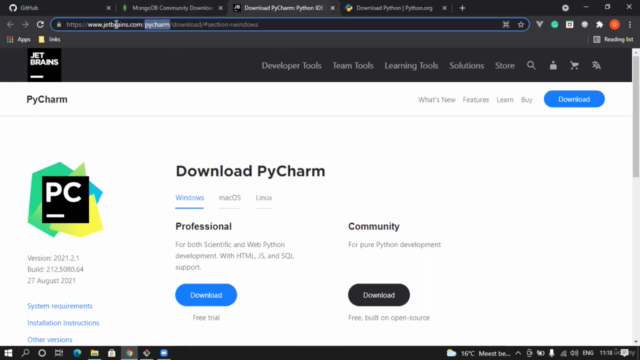Image resolution: width=640 pixels, height=360 pixels.
Task: Open the language selector icon
Action: [596, 65]
